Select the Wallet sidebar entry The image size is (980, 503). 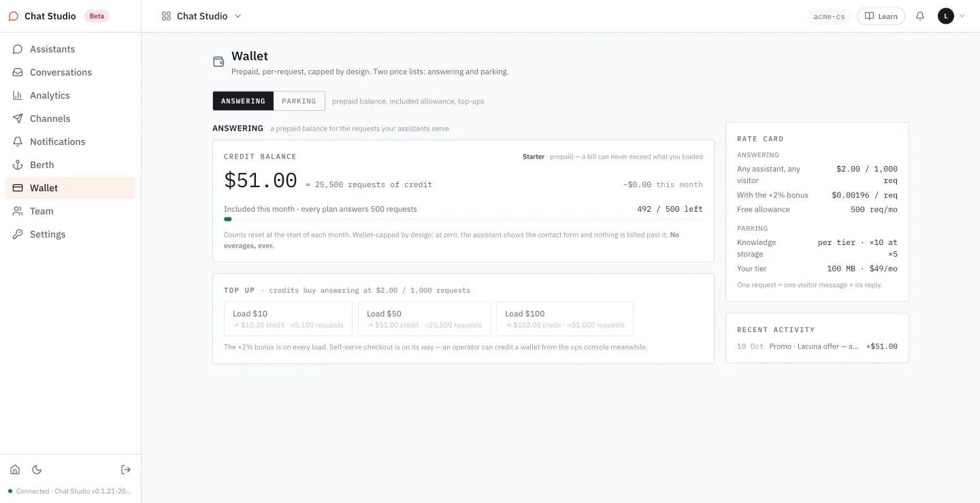[70, 188]
